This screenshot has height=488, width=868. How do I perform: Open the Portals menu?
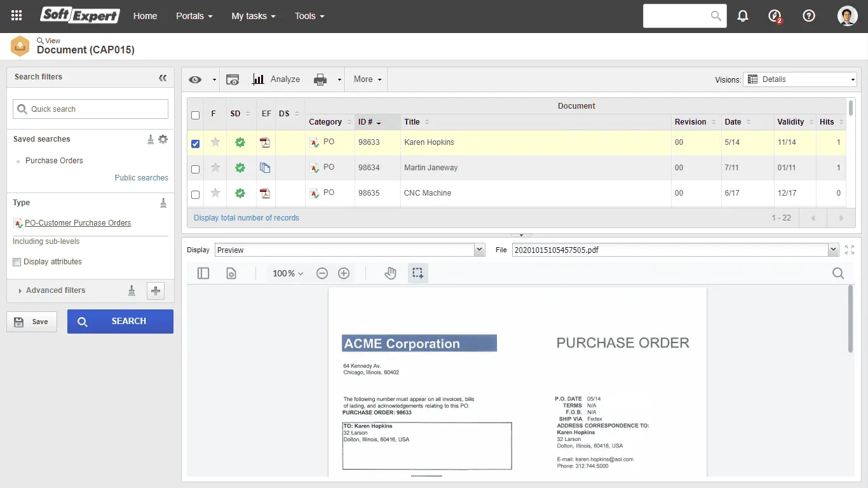pos(194,16)
